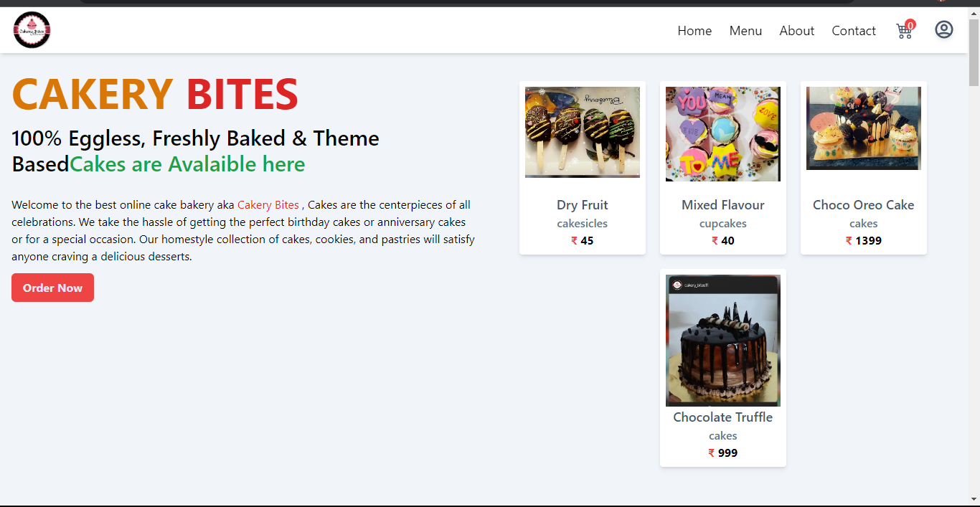This screenshot has width=980, height=507.
Task: Click the Cakery Bites logo
Action: [32, 30]
